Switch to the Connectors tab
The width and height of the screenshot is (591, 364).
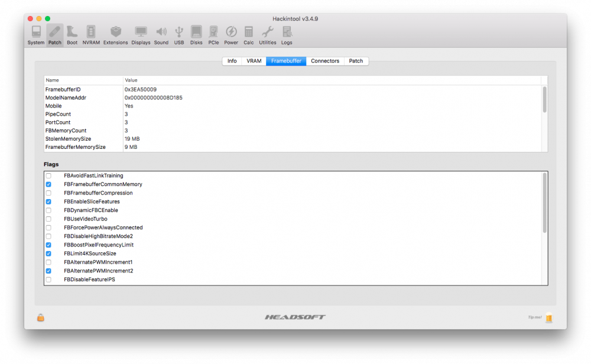pyautogui.click(x=325, y=61)
